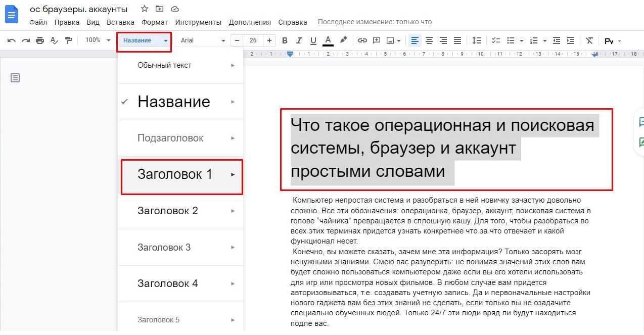Insert a link using the chain icon
This screenshot has height=335, width=644.
[362, 40]
